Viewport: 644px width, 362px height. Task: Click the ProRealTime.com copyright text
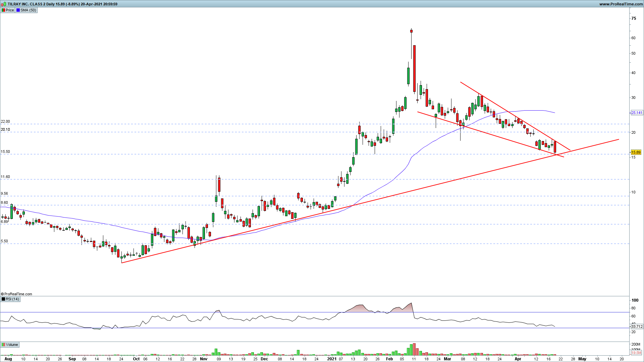pyautogui.click(x=17, y=294)
